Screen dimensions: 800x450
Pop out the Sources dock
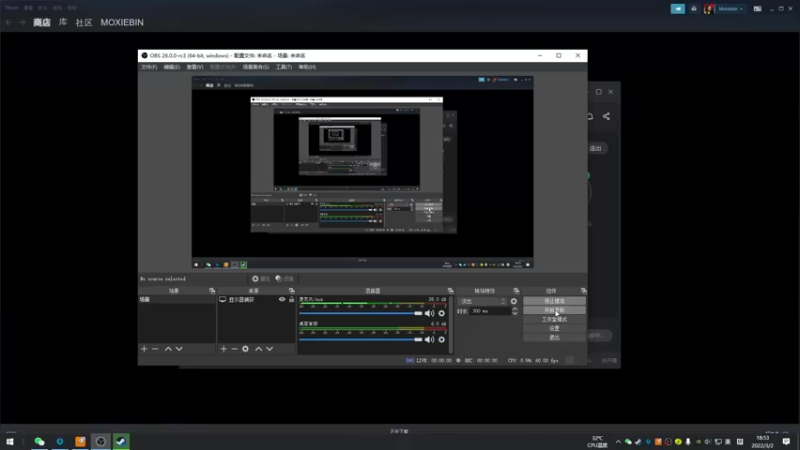[x=291, y=291]
